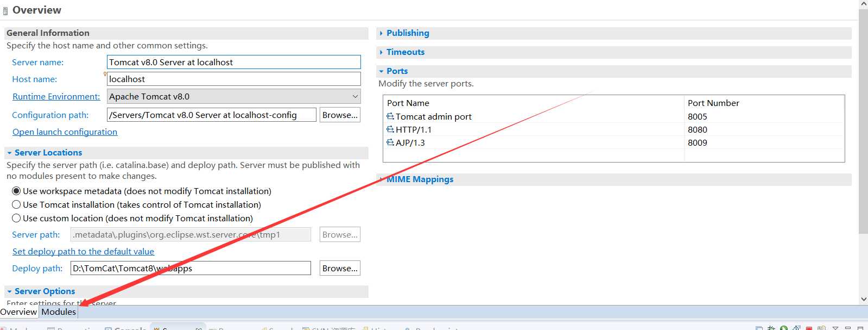Click the 'Modify the server ports.' description
The height and width of the screenshot is (330, 868).
click(x=426, y=83)
